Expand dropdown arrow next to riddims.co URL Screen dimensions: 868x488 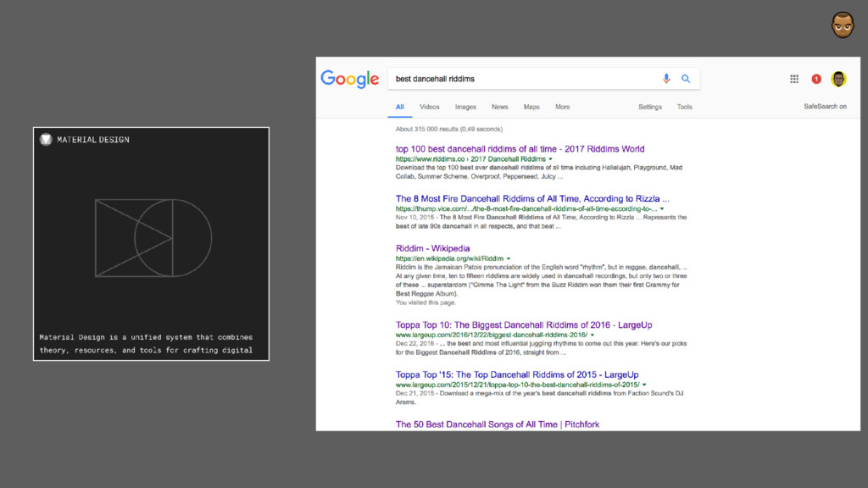point(550,159)
